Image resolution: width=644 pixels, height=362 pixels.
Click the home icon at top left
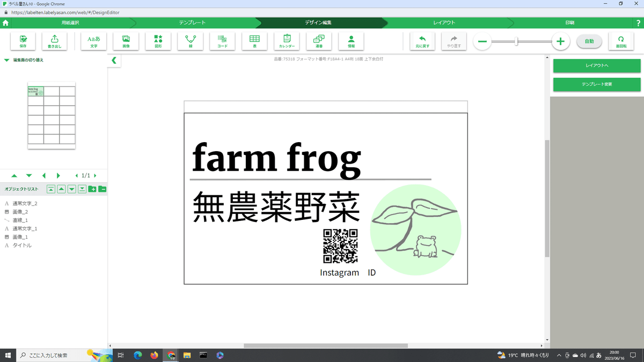pyautogui.click(x=5, y=23)
